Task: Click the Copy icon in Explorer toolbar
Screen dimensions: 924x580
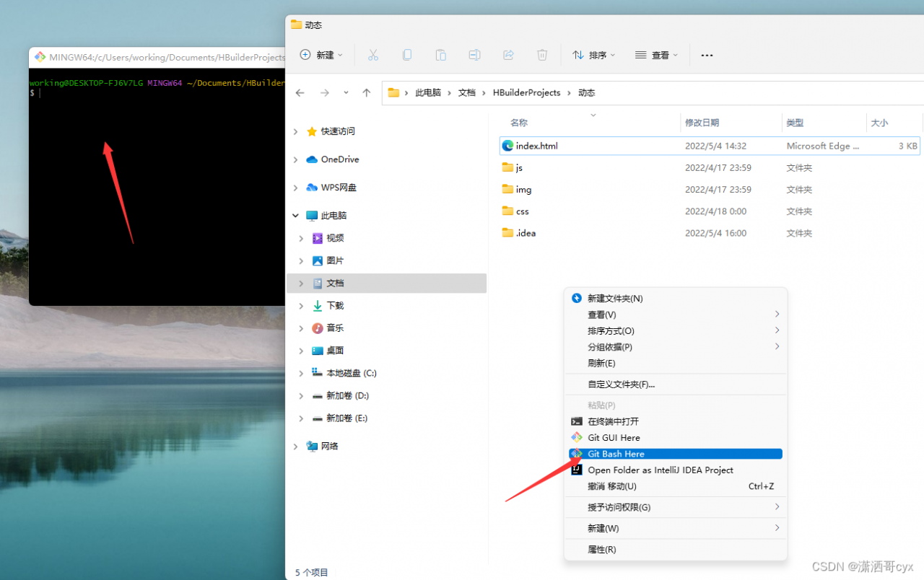Action: [x=407, y=55]
